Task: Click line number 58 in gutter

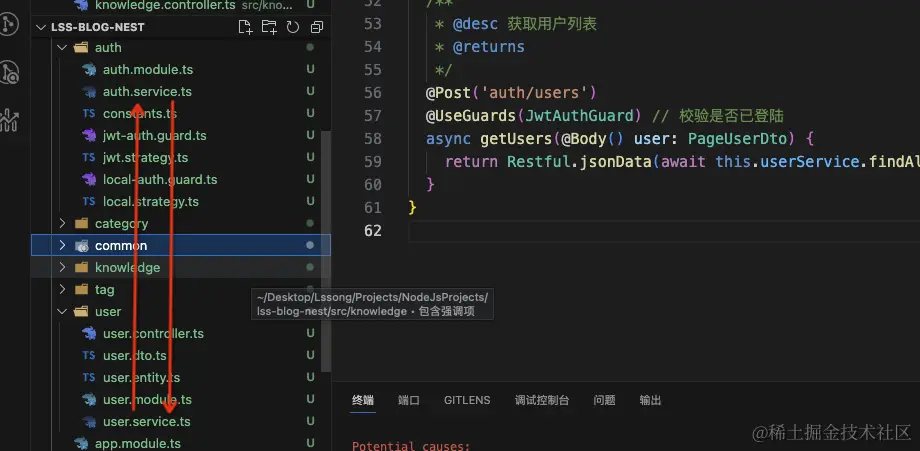Action: (x=373, y=139)
